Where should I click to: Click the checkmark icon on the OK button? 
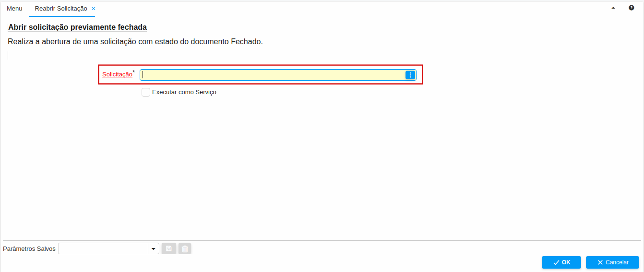coord(556,262)
